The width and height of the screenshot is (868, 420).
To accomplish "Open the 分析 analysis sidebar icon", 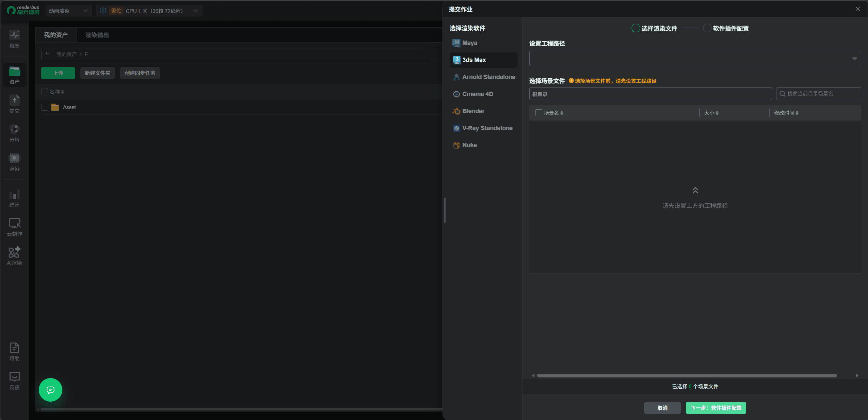I will tap(14, 133).
